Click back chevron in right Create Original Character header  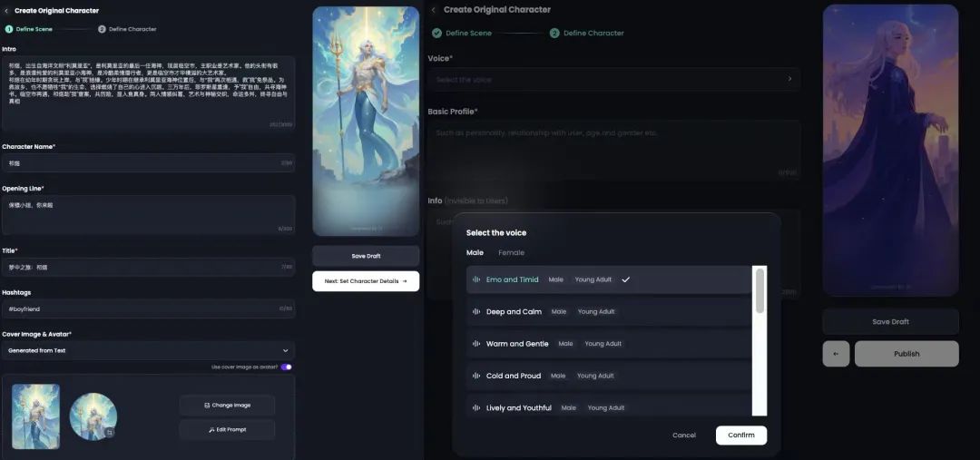[434, 10]
